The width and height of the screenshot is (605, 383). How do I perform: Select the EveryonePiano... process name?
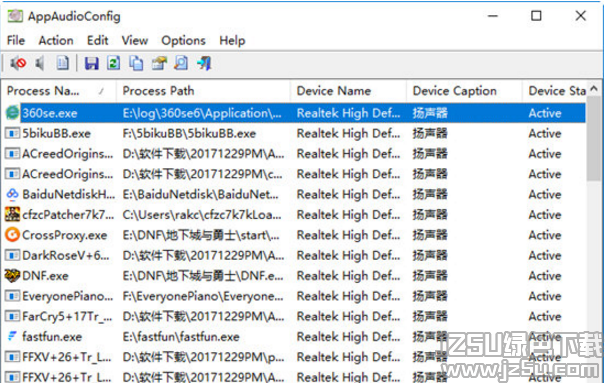coord(68,296)
